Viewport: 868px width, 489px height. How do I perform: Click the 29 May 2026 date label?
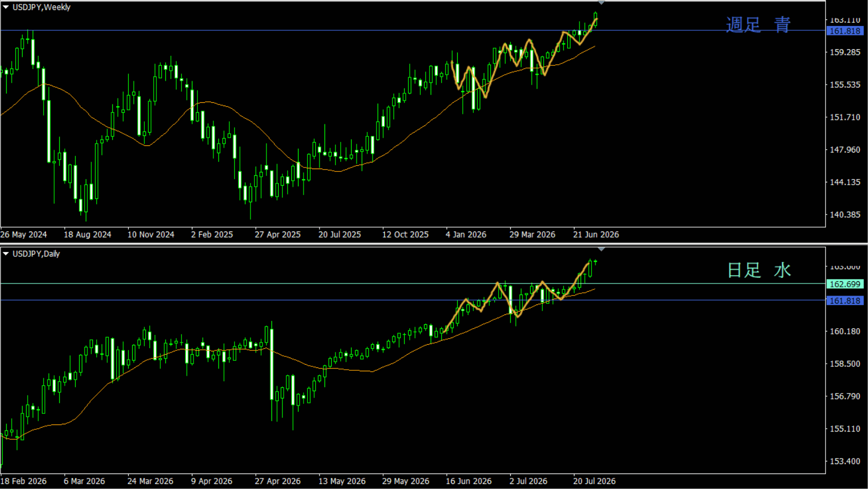406,481
